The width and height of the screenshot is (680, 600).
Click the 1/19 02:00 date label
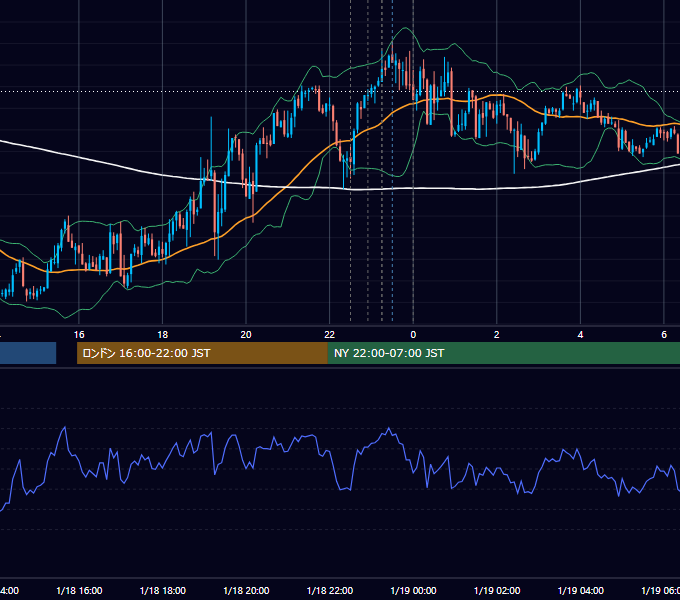[497, 591]
